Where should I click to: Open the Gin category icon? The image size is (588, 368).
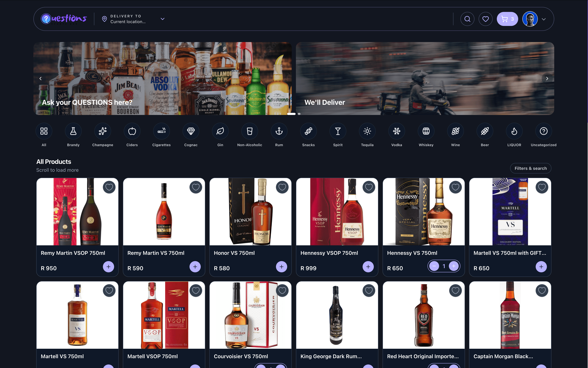[x=220, y=131]
